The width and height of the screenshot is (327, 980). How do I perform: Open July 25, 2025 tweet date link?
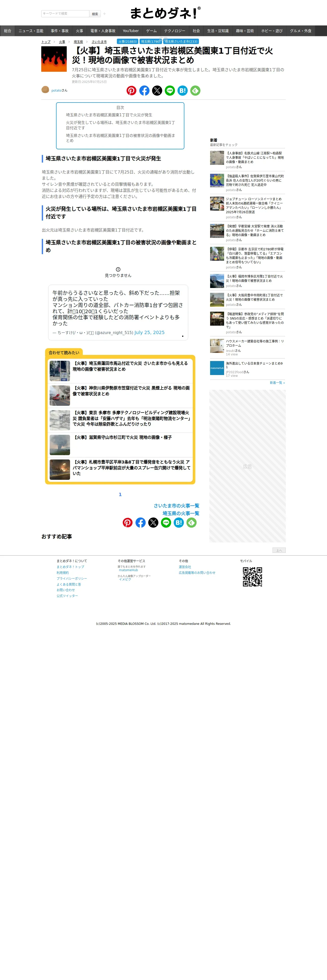click(149, 333)
